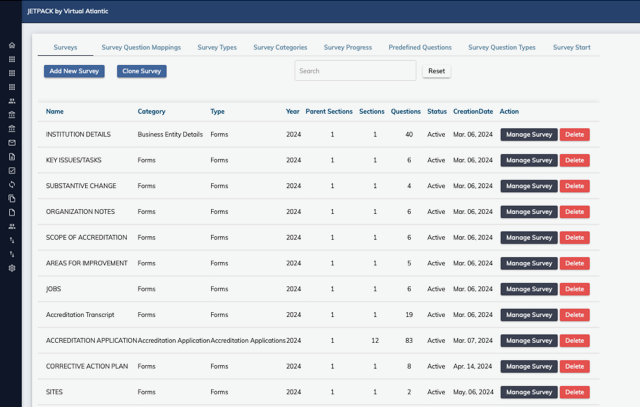Click Manage Survey for INSTITUTION DETAILS
The height and width of the screenshot is (407, 640).
point(529,134)
